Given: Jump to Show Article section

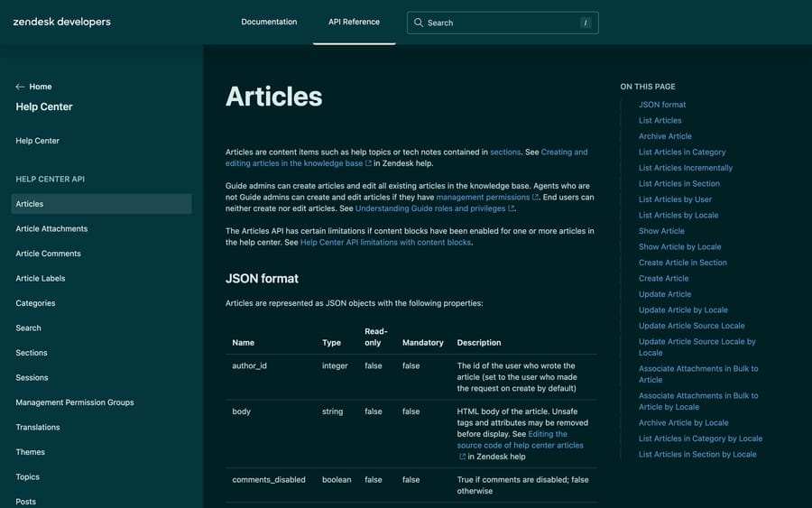Looking at the screenshot, I should [x=661, y=231].
